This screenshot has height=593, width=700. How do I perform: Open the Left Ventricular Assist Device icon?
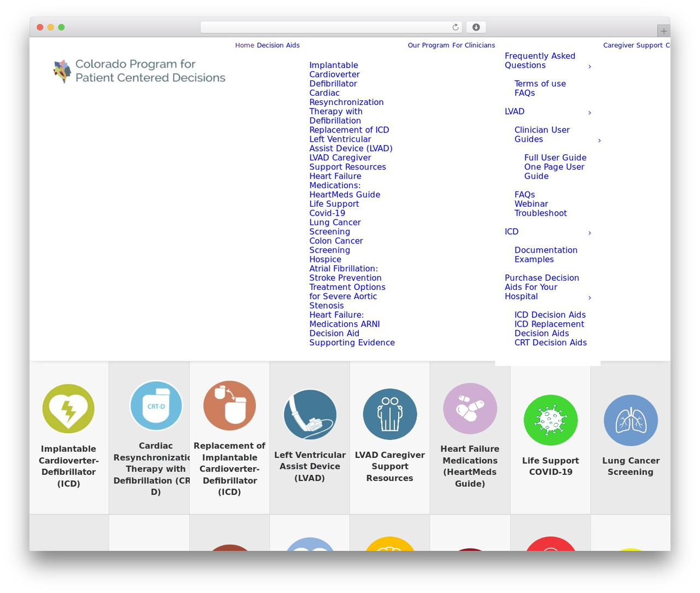(x=310, y=415)
